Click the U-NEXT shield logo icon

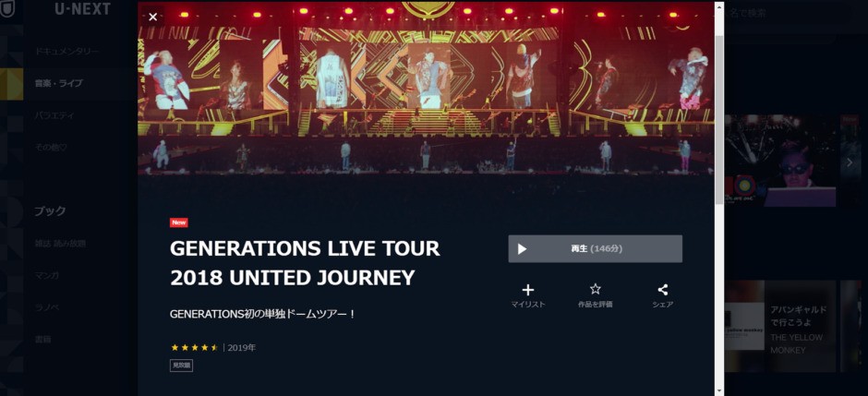(6, 9)
